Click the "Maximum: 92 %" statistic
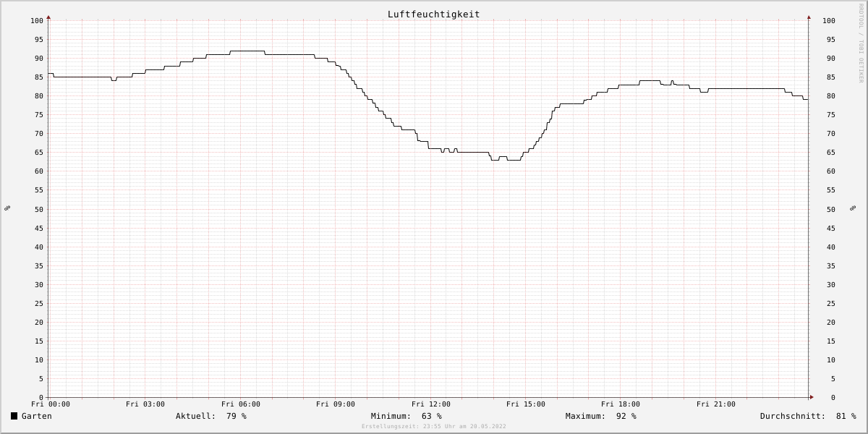This screenshot has height=434, width=868. tap(601, 416)
